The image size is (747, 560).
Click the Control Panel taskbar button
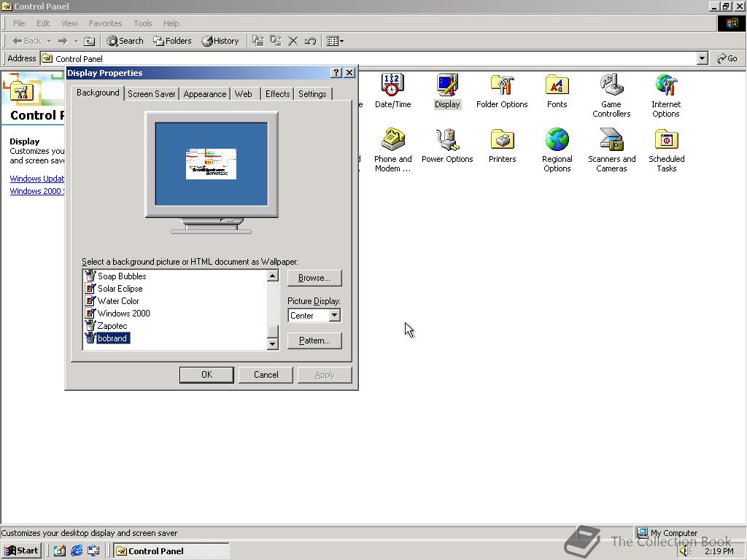point(171,551)
